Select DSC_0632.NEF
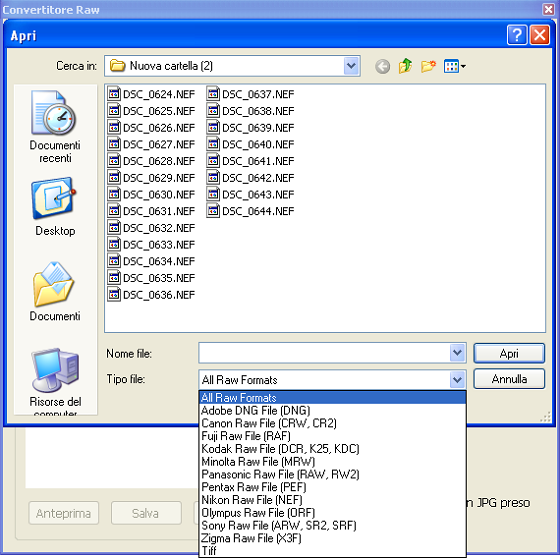 [151, 228]
